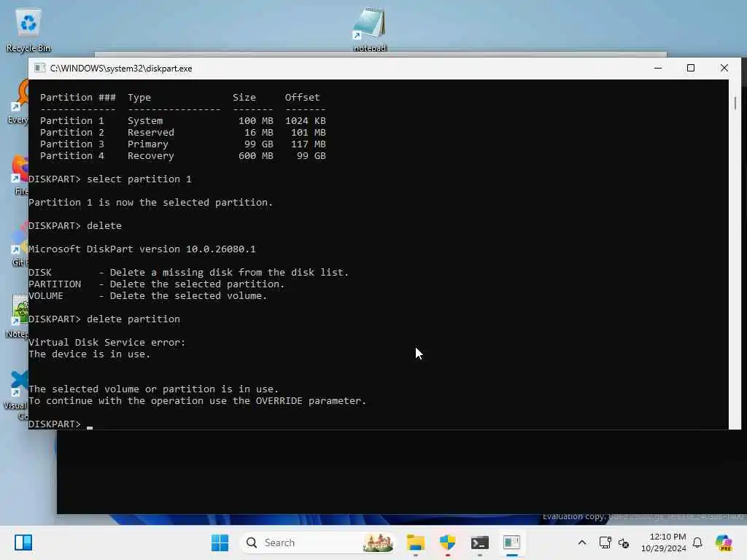The width and height of the screenshot is (747, 560).
Task: Click the Visual Studio Code desktop shortcut
Action: 18,394
